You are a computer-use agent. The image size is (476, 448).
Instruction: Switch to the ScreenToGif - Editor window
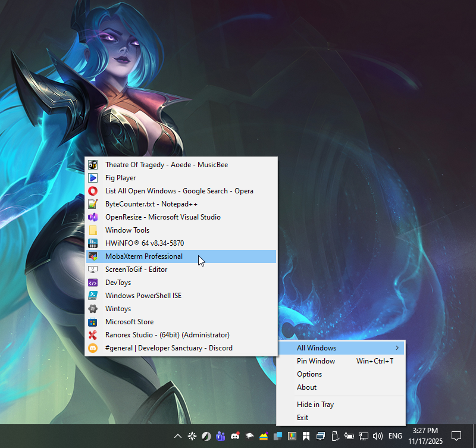point(136,270)
